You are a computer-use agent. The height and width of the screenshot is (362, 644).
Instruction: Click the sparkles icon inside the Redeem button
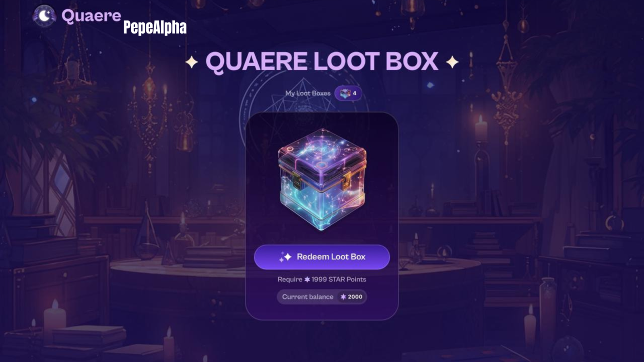(285, 257)
